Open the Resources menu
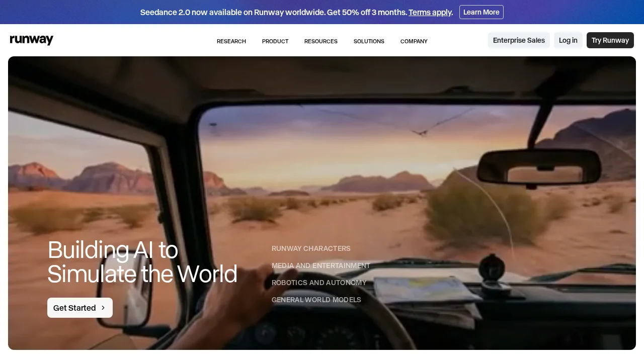 click(321, 41)
